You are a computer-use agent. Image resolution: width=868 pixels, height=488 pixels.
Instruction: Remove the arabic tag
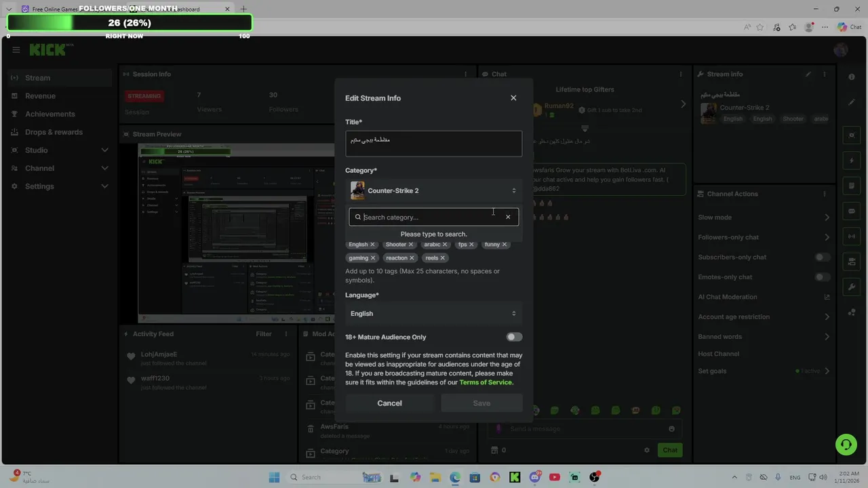pos(445,245)
